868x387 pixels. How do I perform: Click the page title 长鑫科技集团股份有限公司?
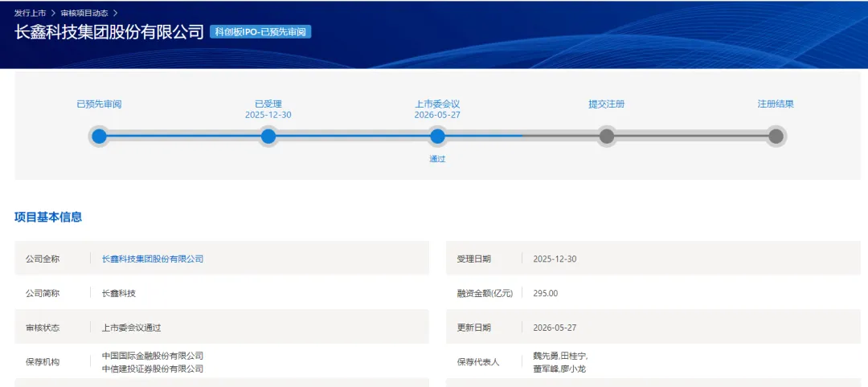109,31
